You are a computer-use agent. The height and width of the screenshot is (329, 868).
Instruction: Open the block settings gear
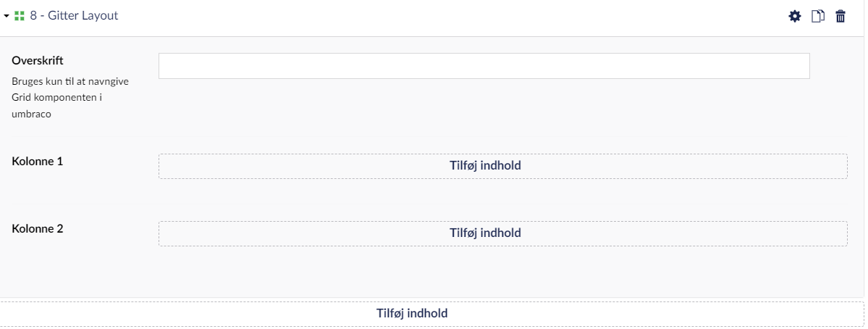click(795, 16)
